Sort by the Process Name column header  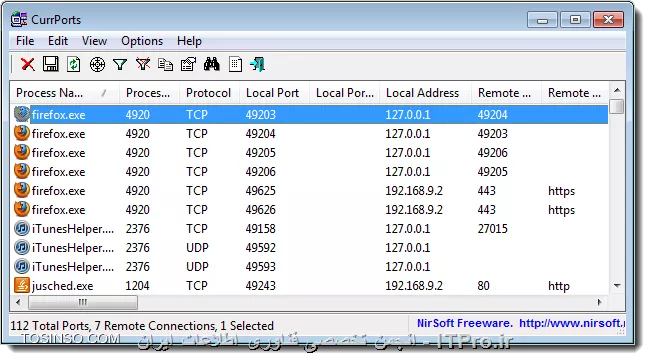(65, 93)
